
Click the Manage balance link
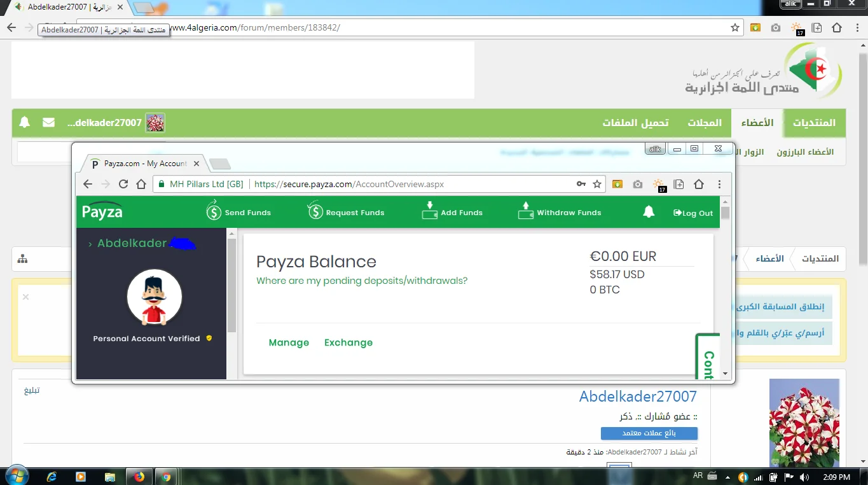click(289, 342)
